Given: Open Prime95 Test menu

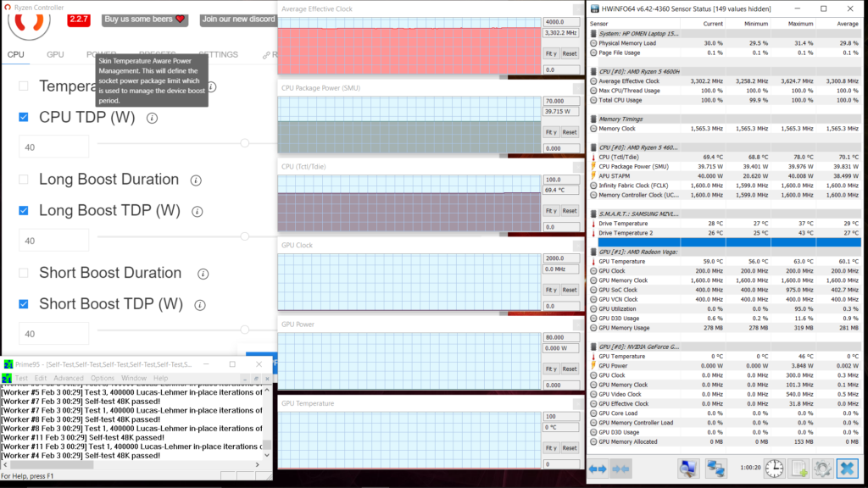Looking at the screenshot, I should coord(21,378).
